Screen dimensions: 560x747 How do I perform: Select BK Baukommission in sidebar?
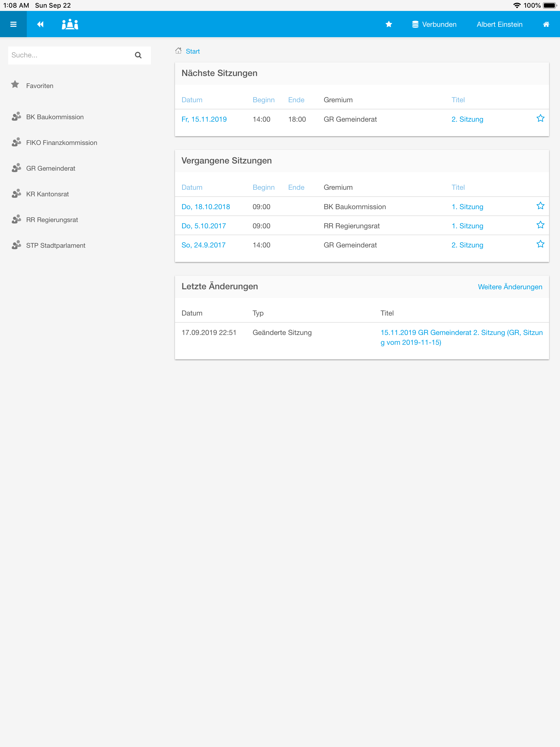pos(55,117)
